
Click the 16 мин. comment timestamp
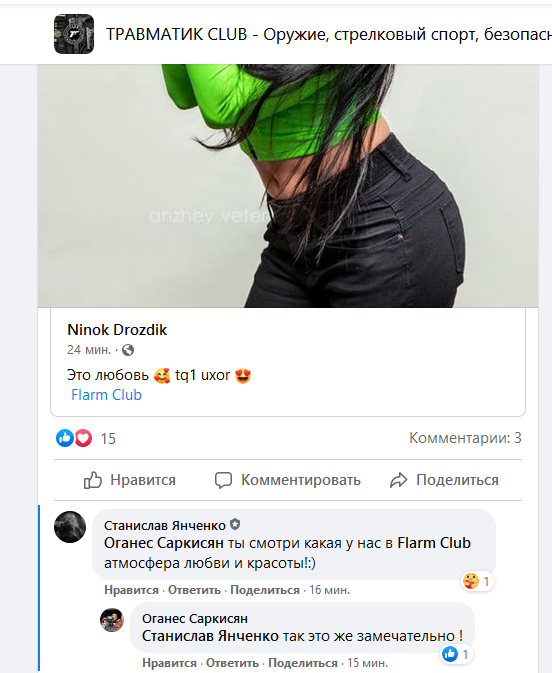[x=330, y=590]
